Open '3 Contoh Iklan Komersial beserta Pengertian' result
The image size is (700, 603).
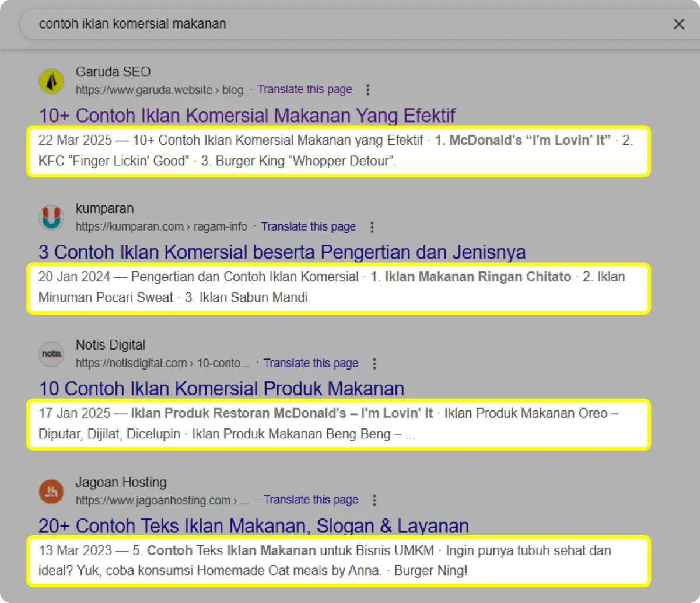pyautogui.click(x=282, y=252)
